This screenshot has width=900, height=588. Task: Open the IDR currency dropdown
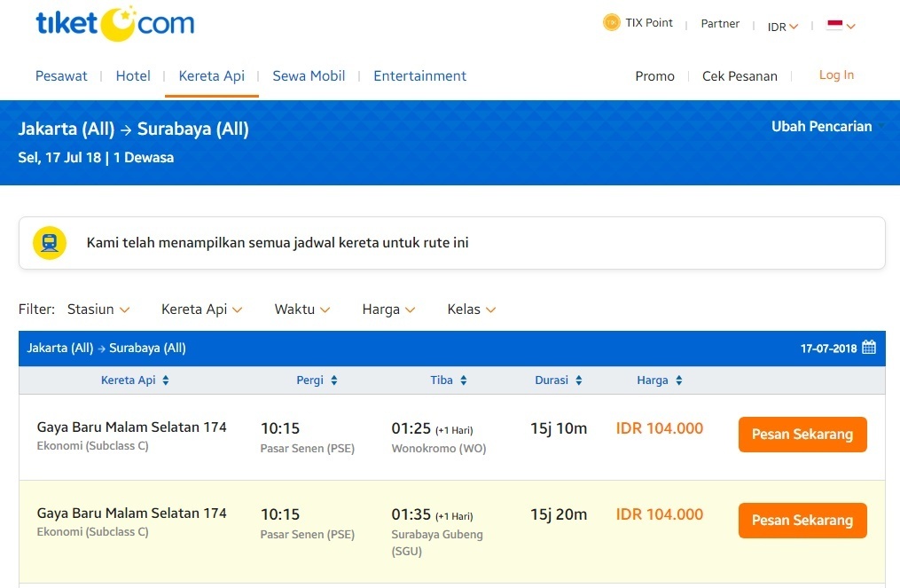[x=782, y=27]
